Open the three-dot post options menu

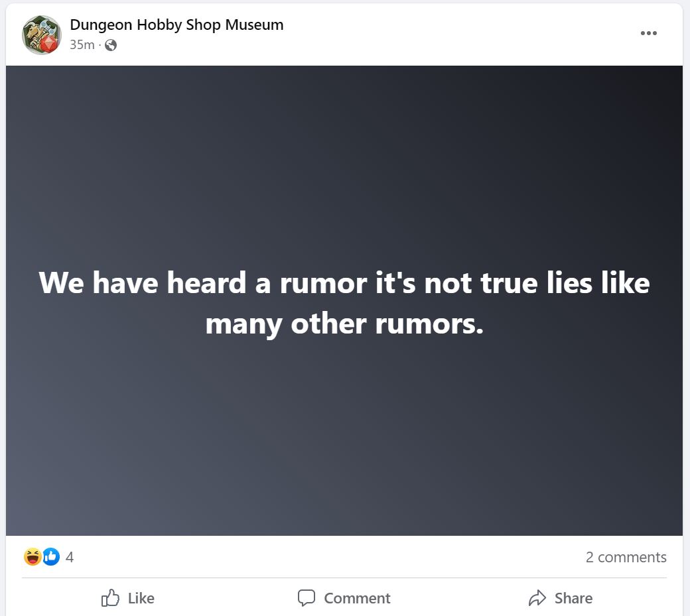tap(648, 33)
